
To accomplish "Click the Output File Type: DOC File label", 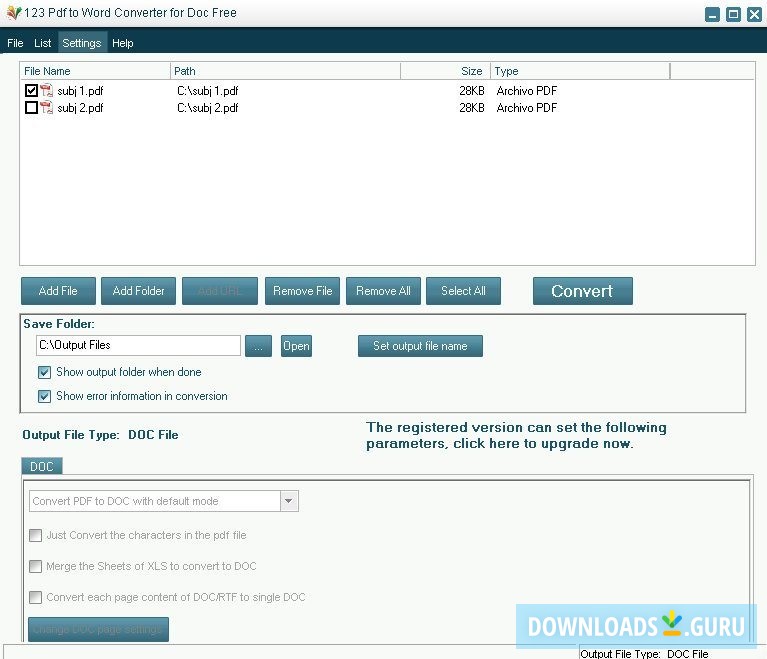I will [100, 435].
